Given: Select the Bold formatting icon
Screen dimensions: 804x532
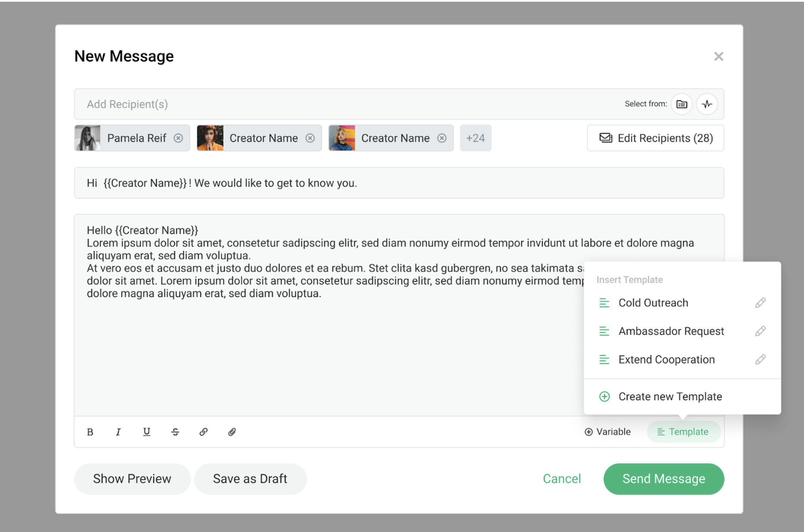Looking at the screenshot, I should tap(90, 432).
